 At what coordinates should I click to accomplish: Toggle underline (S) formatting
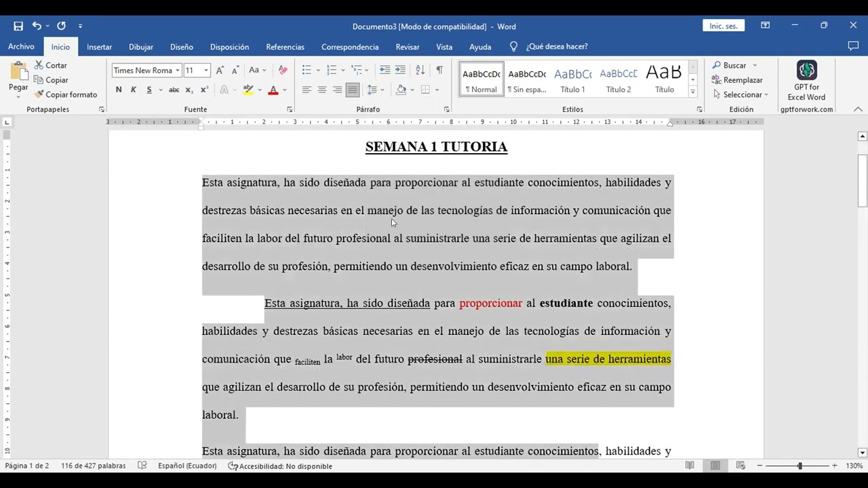click(149, 89)
